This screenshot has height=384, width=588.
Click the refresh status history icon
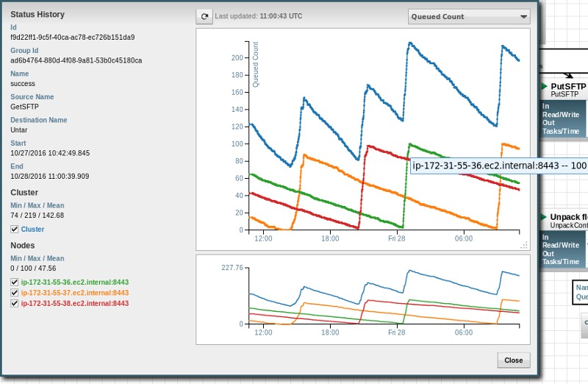(205, 16)
